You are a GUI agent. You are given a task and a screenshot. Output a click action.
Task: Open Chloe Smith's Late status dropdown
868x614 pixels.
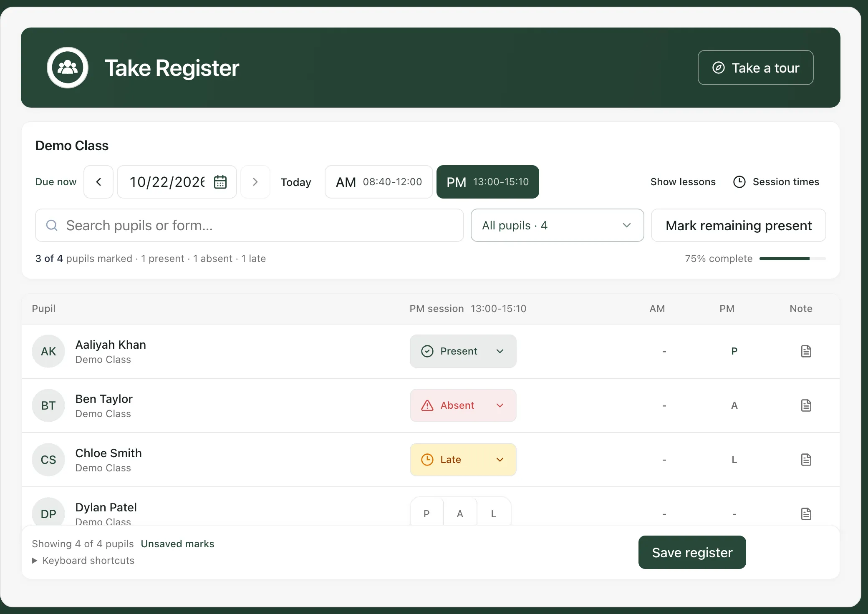coord(463,460)
